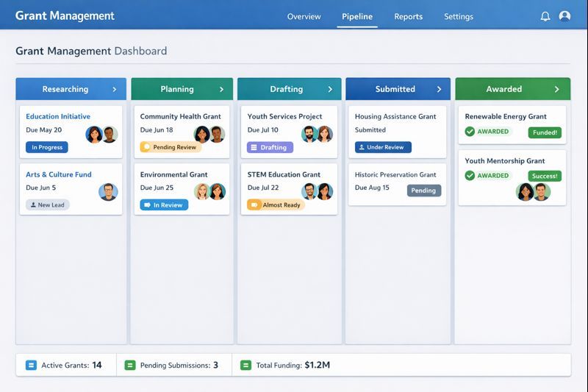Screen dimensions: 588x392
Task: Open the Education Initiative link
Action: click(x=58, y=116)
